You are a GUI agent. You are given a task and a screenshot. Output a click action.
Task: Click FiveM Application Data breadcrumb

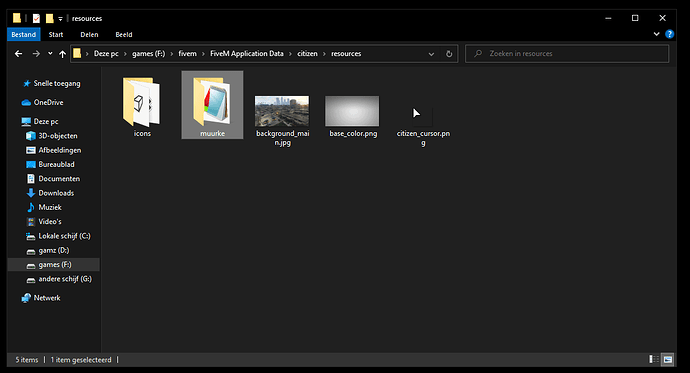click(x=247, y=54)
